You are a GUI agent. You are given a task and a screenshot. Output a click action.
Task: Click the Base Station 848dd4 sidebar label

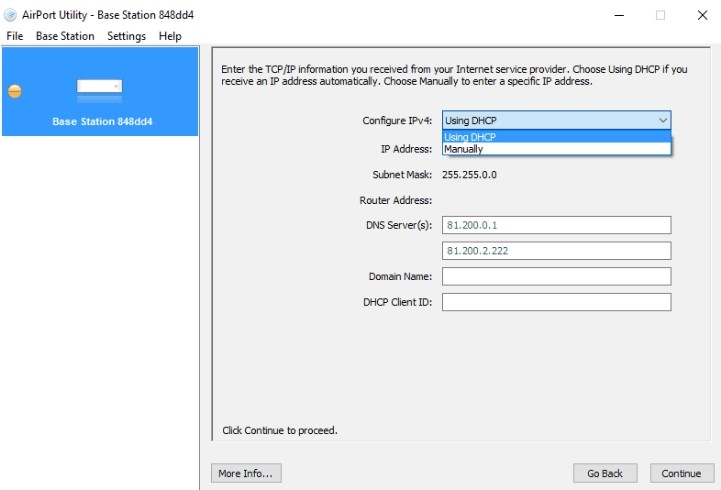point(102,122)
